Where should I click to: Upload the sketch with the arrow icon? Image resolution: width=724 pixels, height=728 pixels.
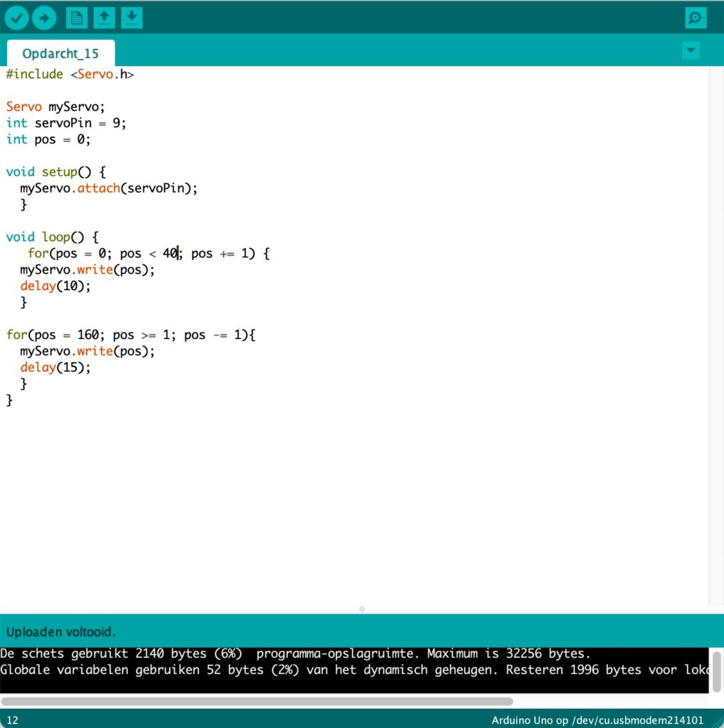tap(44, 18)
